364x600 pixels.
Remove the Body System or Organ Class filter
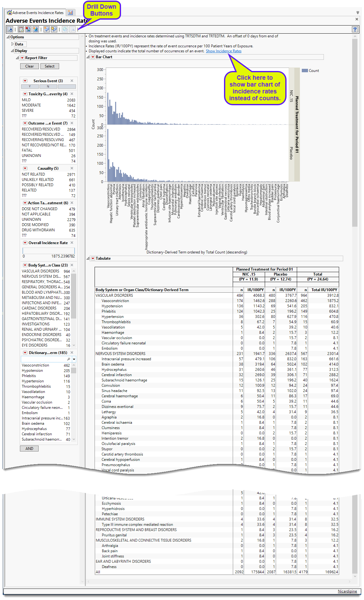coord(72,265)
